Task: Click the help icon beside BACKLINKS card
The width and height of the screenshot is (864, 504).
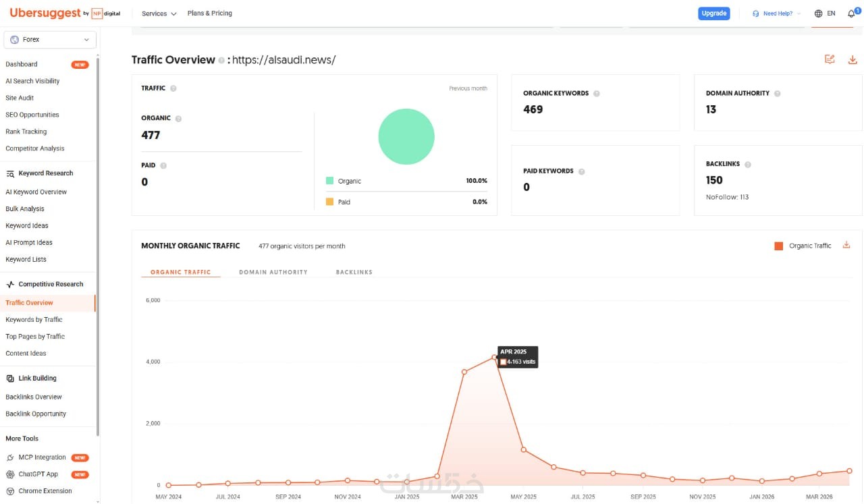Action: pos(748,165)
